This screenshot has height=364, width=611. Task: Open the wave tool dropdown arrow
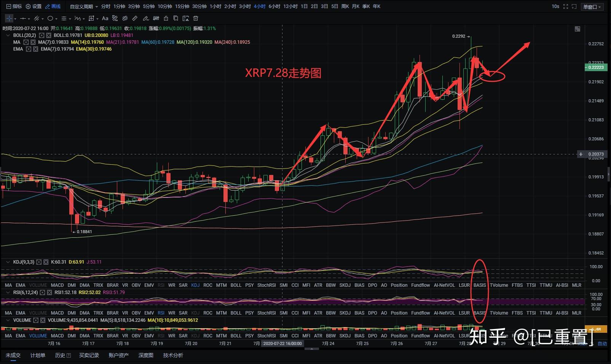(x=84, y=19)
